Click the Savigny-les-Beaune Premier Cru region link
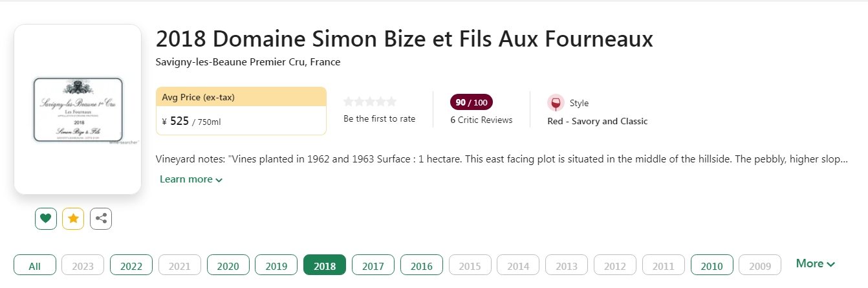Viewport: 868px width, 288px height. (248, 62)
